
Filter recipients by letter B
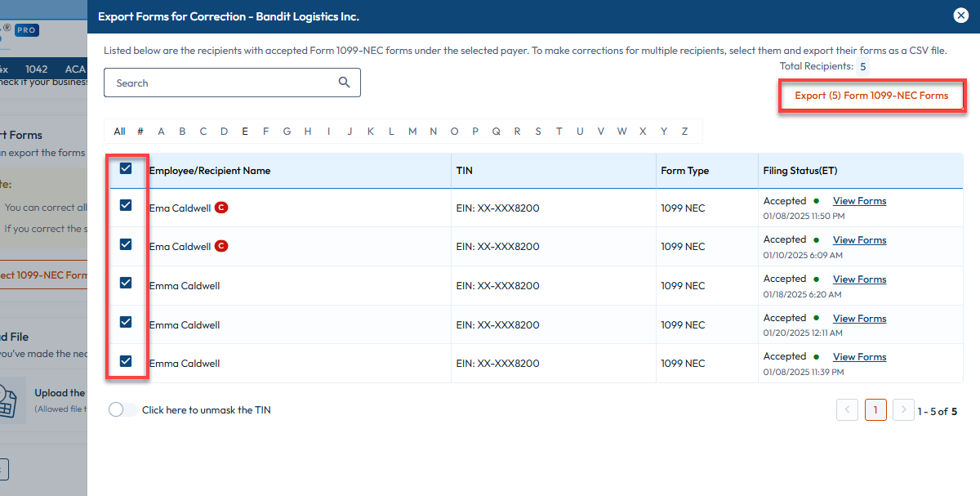coord(182,132)
